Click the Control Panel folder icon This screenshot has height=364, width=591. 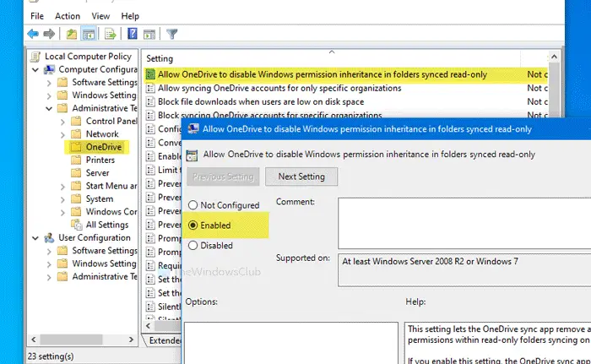pos(76,121)
